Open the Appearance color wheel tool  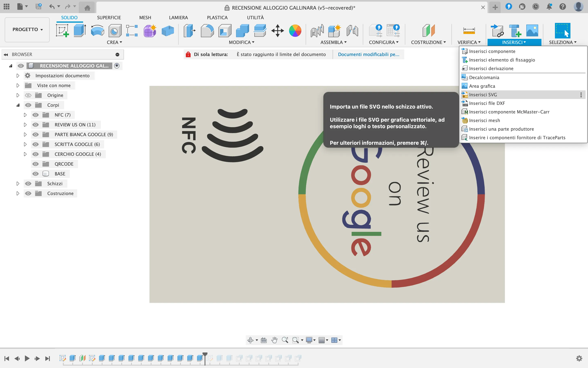click(x=295, y=31)
